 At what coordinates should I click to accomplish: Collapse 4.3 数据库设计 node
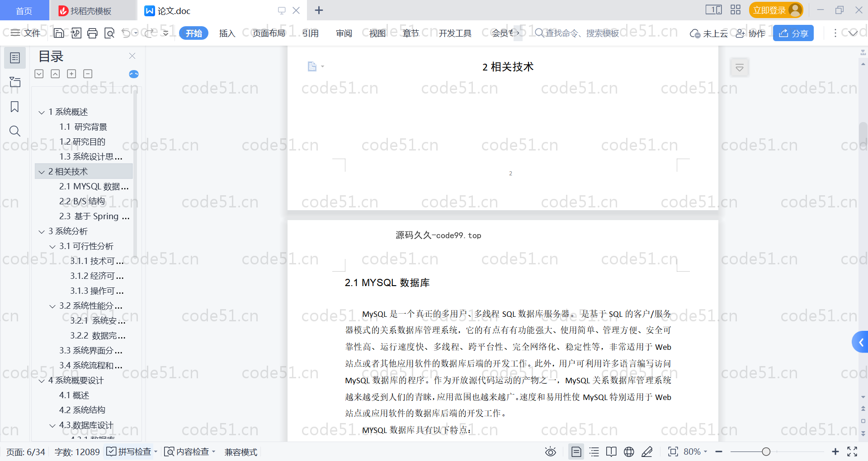pos(52,425)
